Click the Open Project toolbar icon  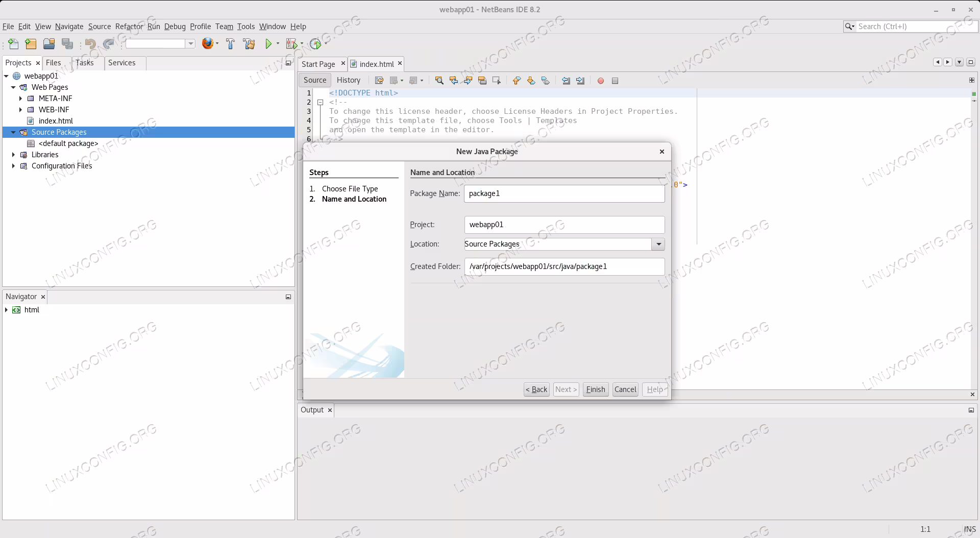click(49, 44)
